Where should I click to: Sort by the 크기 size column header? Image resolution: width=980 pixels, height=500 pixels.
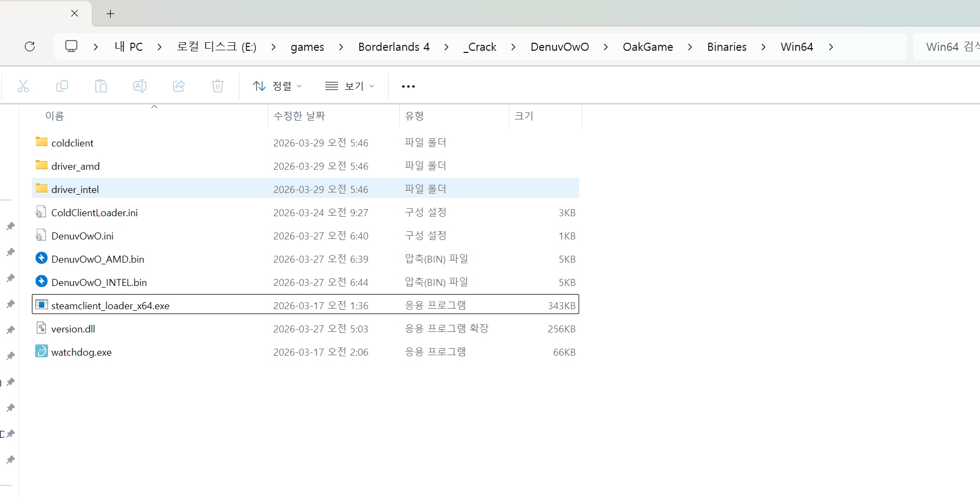(524, 116)
